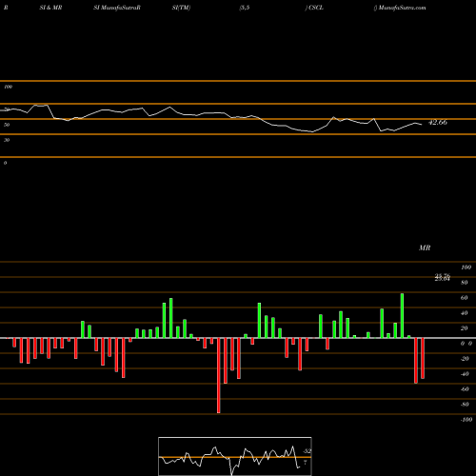The width and height of the screenshot is (476, 476).
Task: Click the last red MR bar
Action: pos(423,358)
